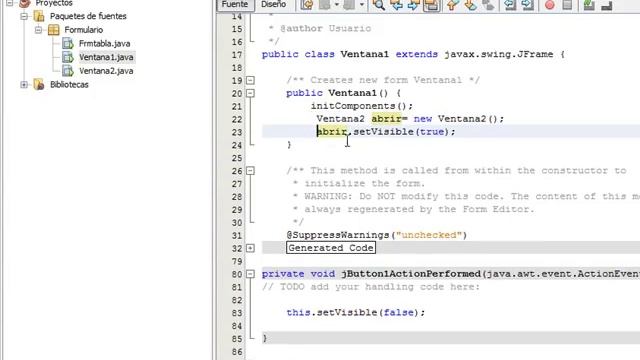Viewport: 640px width, 360px height.
Task: Click line number 17 in gutter
Action: click(x=237, y=55)
